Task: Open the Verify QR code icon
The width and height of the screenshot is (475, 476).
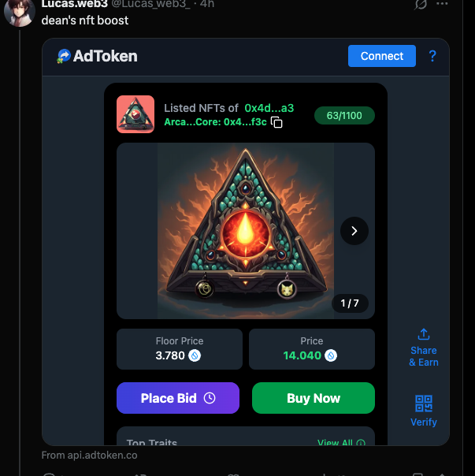Action: tap(424, 405)
